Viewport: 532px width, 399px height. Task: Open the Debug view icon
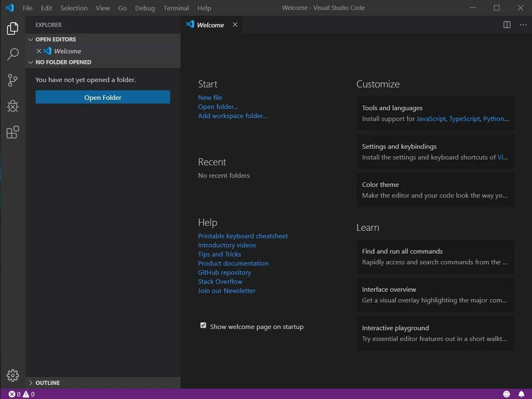click(13, 106)
